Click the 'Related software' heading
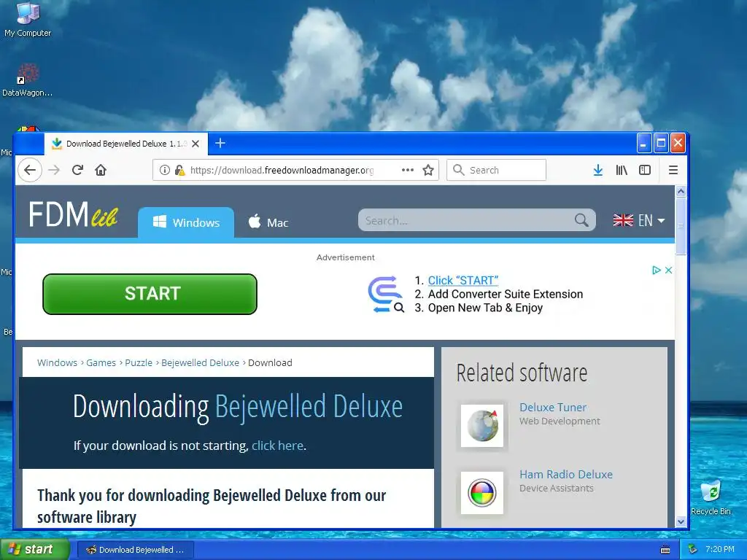 click(522, 373)
